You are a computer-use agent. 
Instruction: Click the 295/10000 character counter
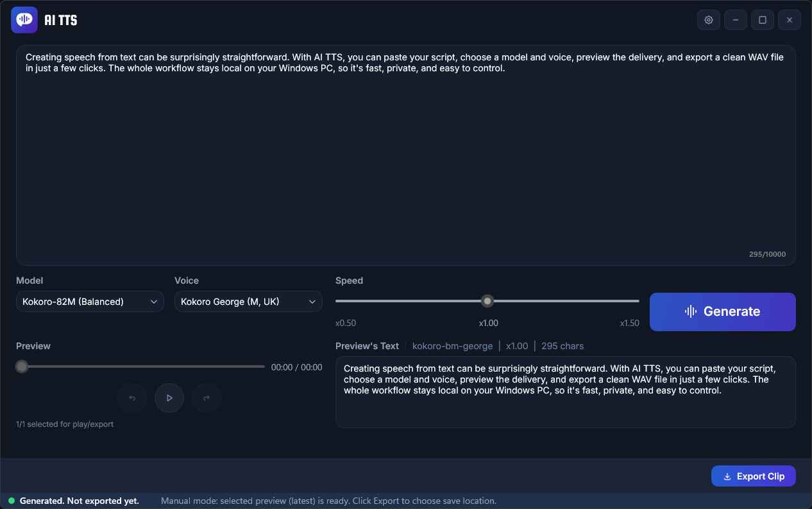[767, 254]
